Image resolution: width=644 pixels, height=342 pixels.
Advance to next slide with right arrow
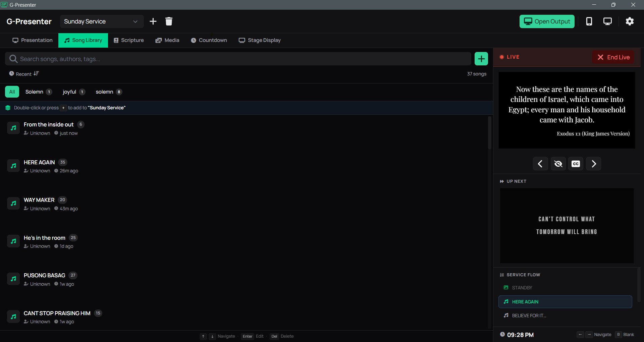[x=593, y=164]
